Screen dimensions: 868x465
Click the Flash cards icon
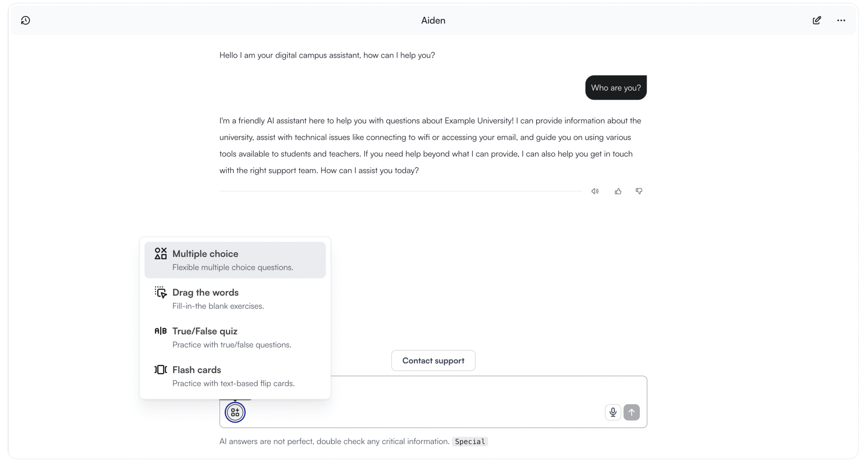pyautogui.click(x=160, y=370)
